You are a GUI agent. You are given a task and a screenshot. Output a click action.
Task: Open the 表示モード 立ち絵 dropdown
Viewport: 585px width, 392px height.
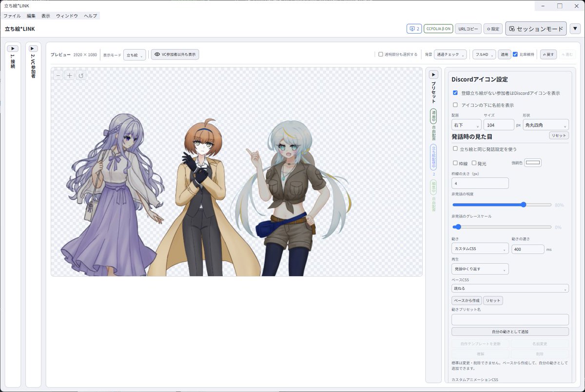pos(135,55)
